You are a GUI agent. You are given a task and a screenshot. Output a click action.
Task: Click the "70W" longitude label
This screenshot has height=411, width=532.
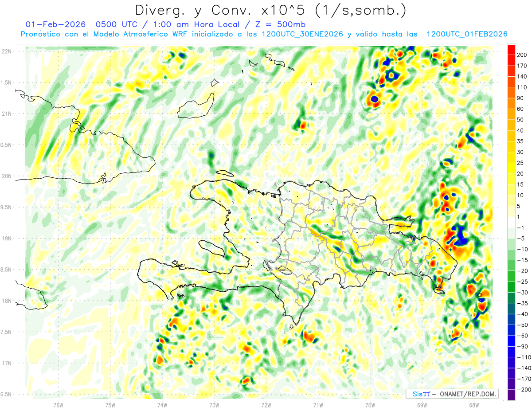[370, 405]
